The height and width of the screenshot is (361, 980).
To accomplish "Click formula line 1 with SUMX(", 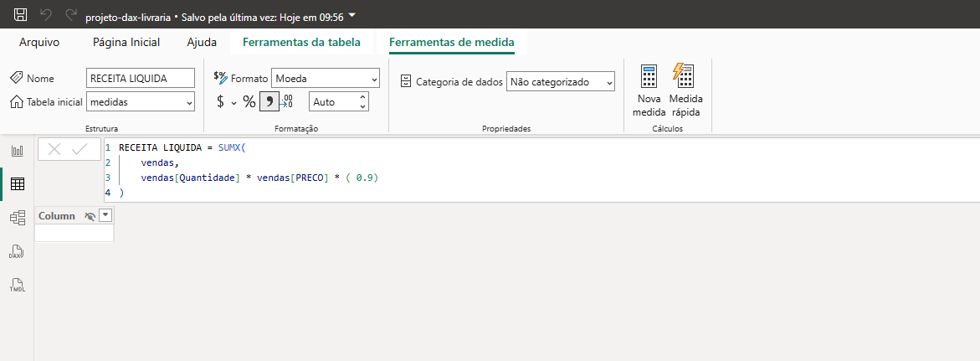I will pos(183,147).
